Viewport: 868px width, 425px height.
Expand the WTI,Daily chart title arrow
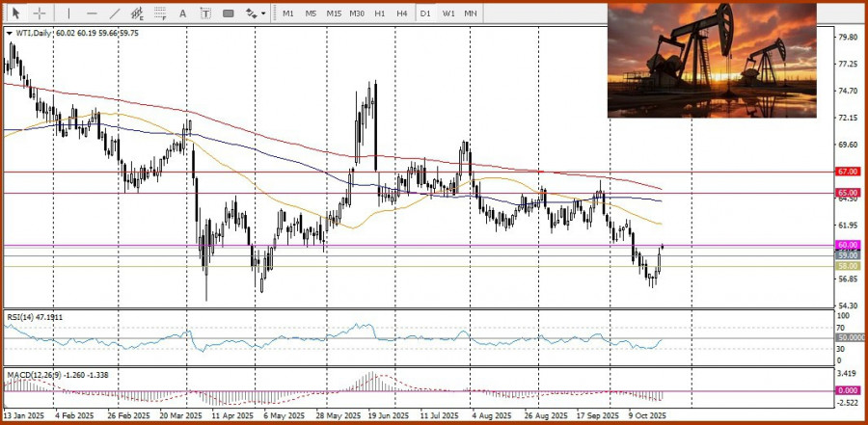tap(9, 33)
